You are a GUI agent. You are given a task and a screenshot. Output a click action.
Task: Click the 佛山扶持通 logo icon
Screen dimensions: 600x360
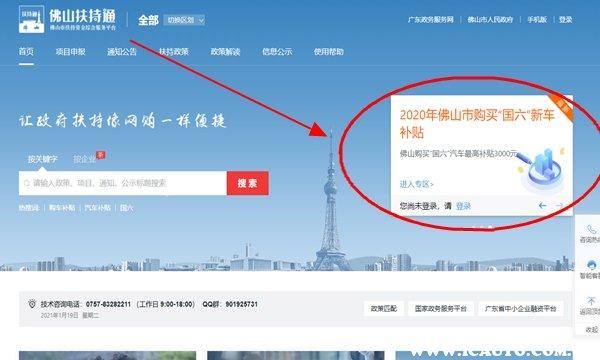tap(31, 19)
